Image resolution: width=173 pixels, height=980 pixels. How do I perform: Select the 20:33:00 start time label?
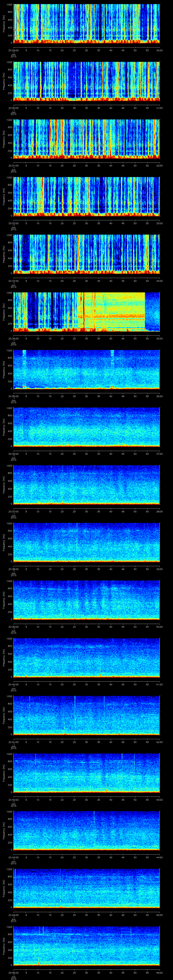14,281
